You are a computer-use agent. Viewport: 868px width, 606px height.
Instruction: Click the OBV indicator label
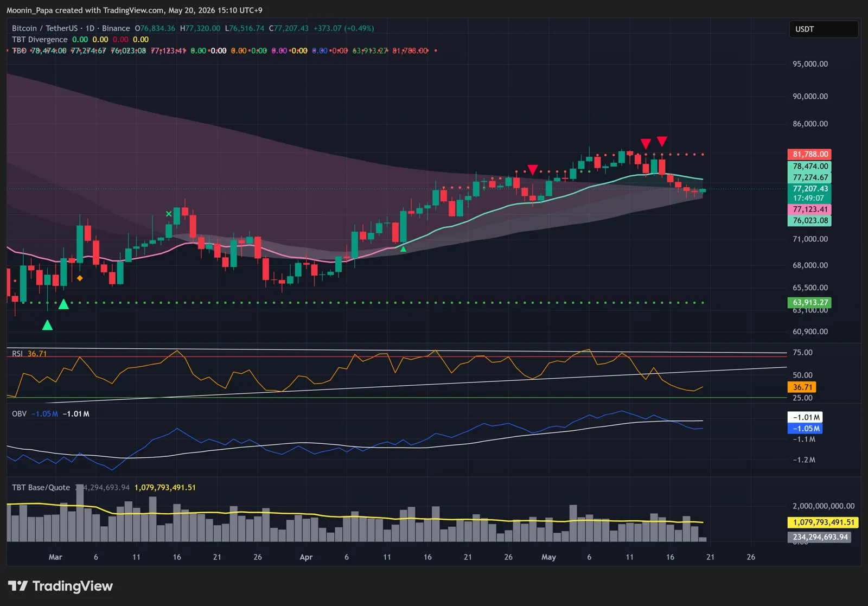point(19,413)
